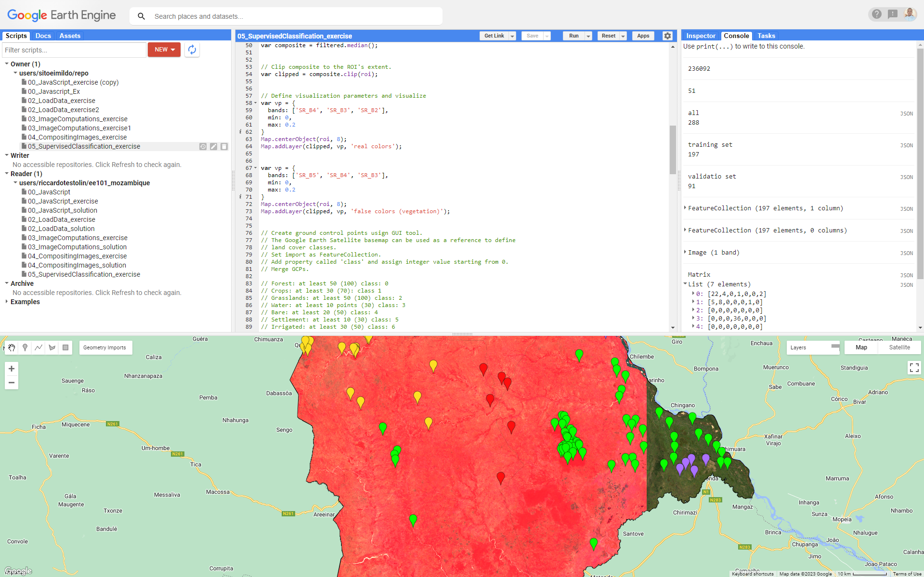The image size is (924, 577).
Task: Activate the hand pan tool
Action: pyautogui.click(x=11, y=347)
